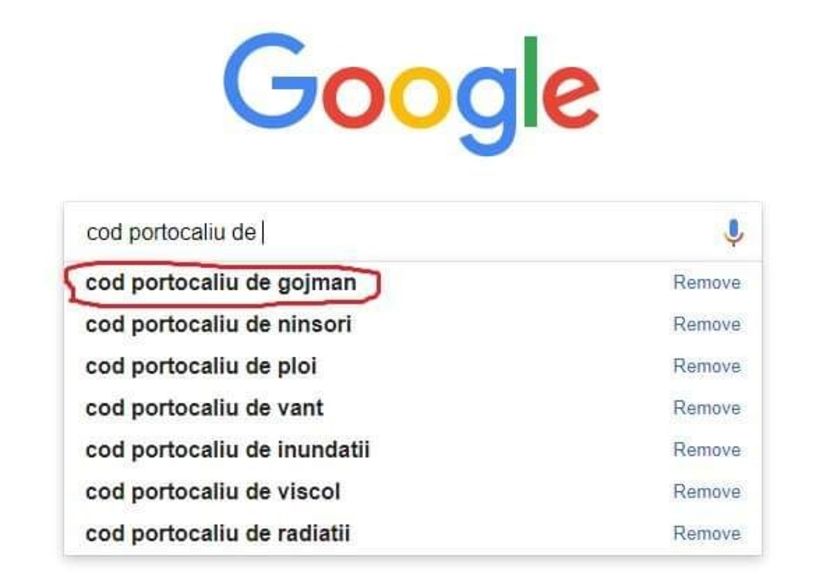The width and height of the screenshot is (830, 583).
Task: Remove the "viscol" suggestion
Action: 706,492
